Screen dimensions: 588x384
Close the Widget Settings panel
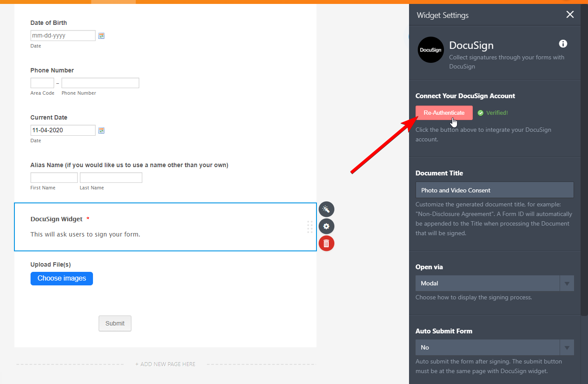point(570,14)
